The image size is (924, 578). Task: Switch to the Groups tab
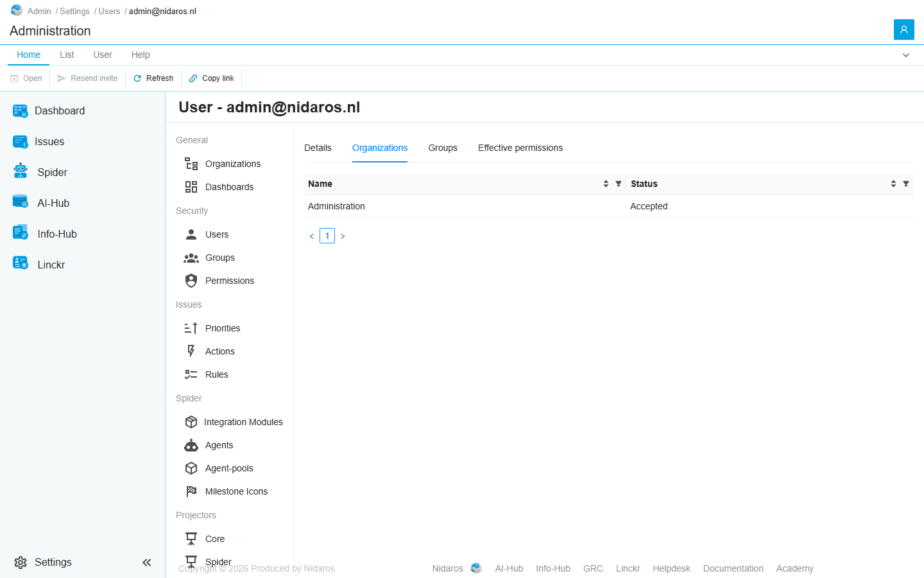(x=443, y=148)
